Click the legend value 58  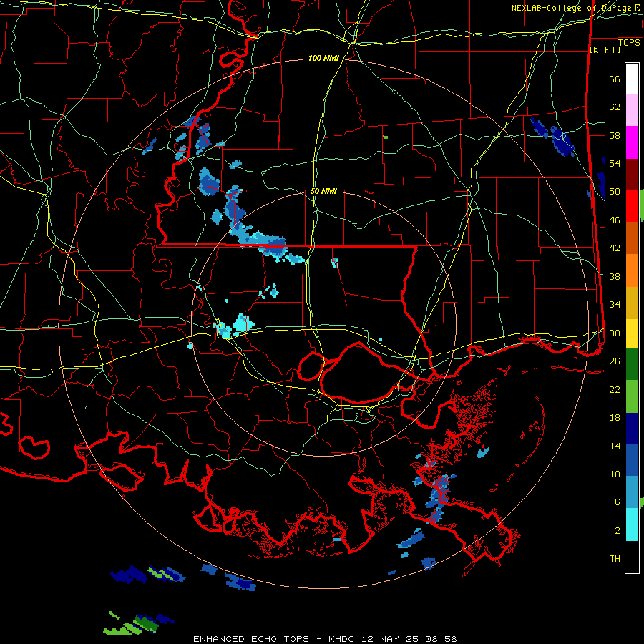point(615,135)
